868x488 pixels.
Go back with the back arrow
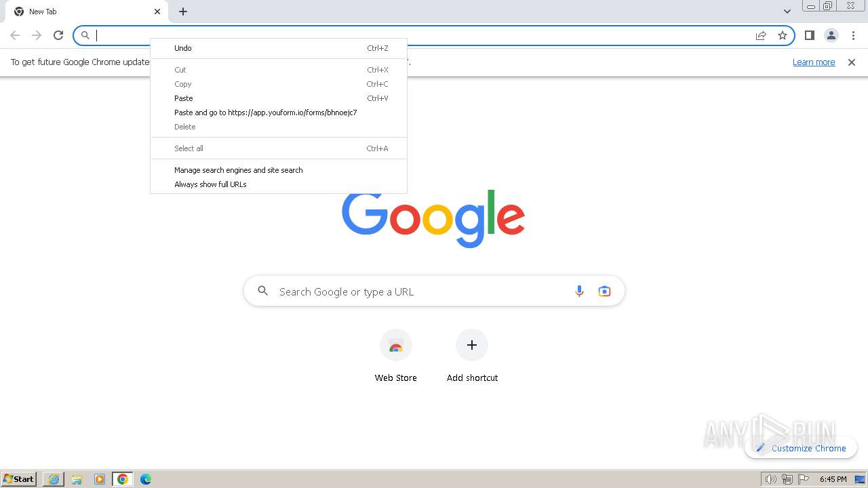15,35
